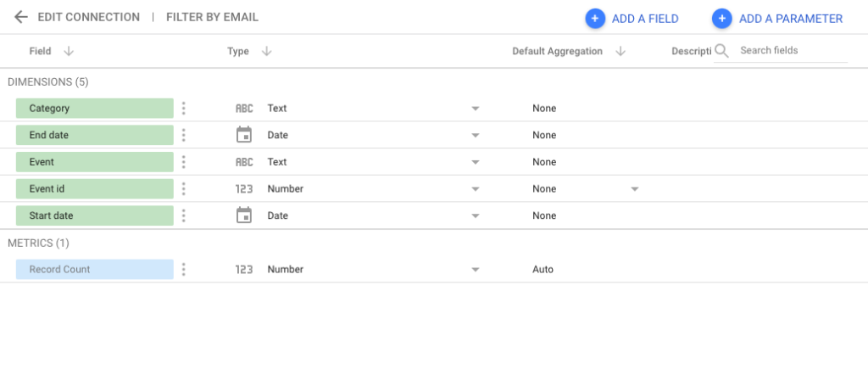Click the plus icon for Add a Field
Image resolution: width=868 pixels, height=386 pixels.
click(595, 19)
